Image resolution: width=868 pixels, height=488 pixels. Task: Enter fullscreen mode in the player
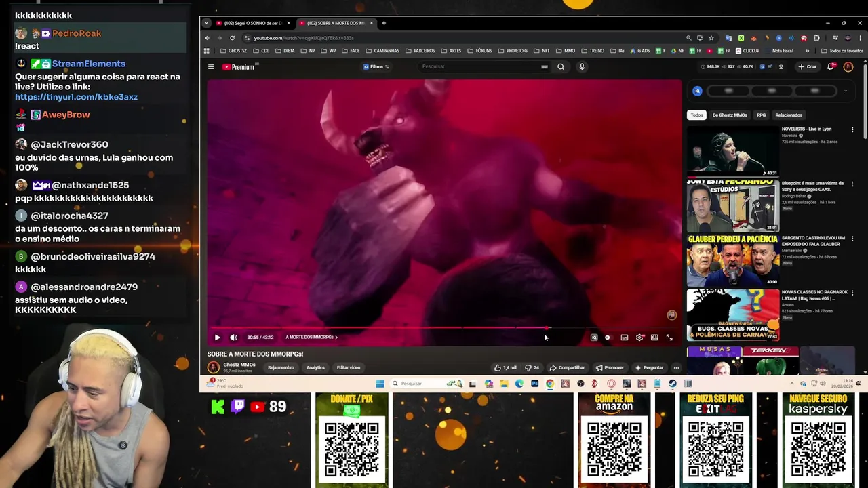669,338
